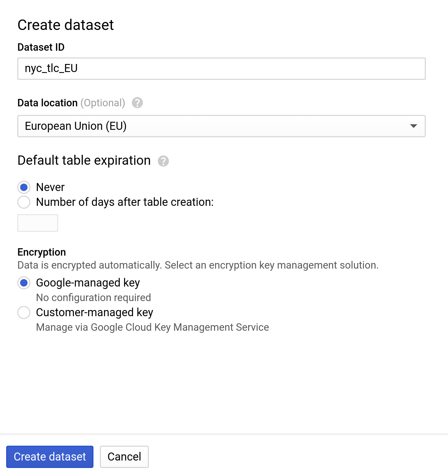Click the question mark next to Data location
448x476 pixels.
click(x=137, y=103)
